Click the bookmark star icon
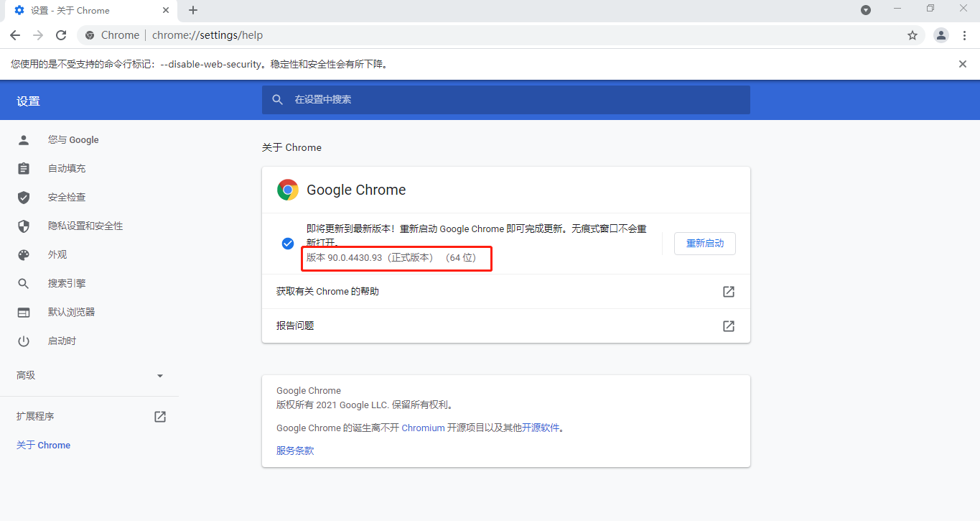The image size is (980, 521). click(912, 34)
